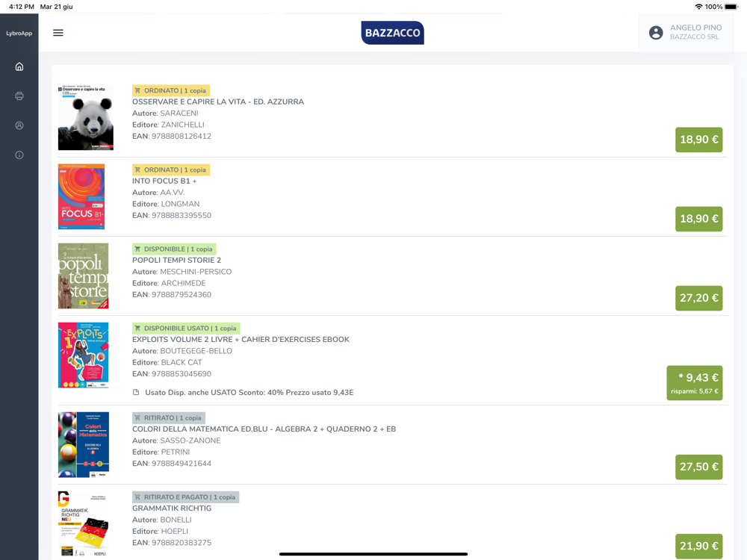Click the account avatar icon
The image size is (747, 560).
click(x=656, y=32)
